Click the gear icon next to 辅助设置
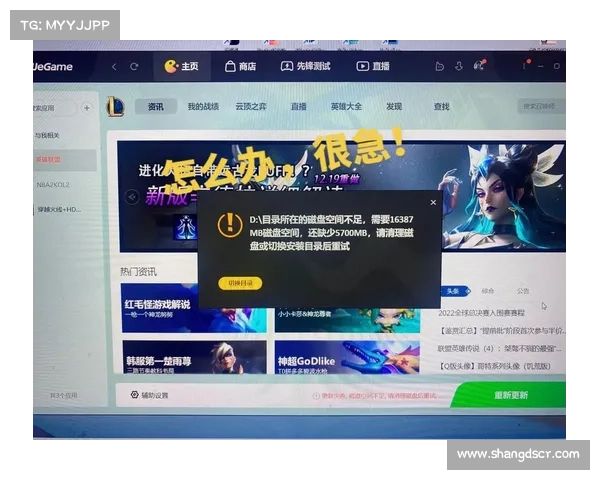This screenshot has width=600, height=480. pyautogui.click(x=134, y=395)
